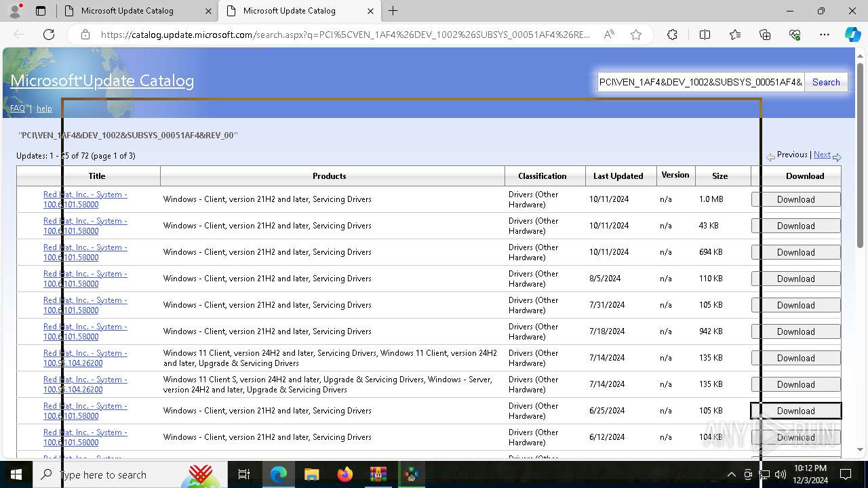Click the taskbar search box
Image resolution: width=868 pixels, height=488 pixels.
pyautogui.click(x=130, y=474)
